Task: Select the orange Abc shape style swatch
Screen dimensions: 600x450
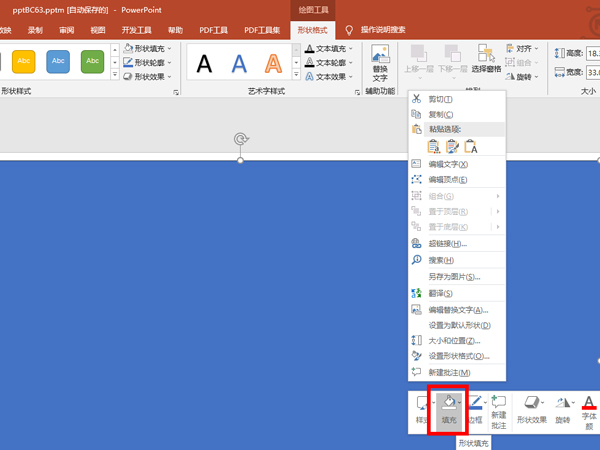Action: click(22, 62)
